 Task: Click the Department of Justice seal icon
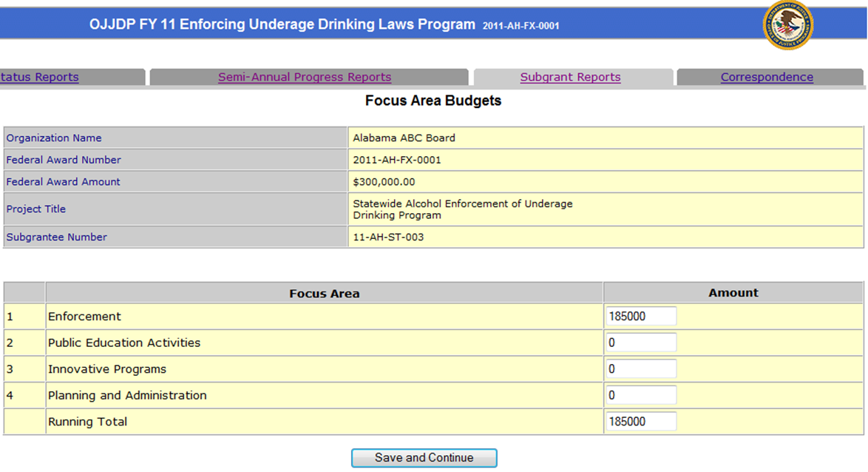point(787,25)
